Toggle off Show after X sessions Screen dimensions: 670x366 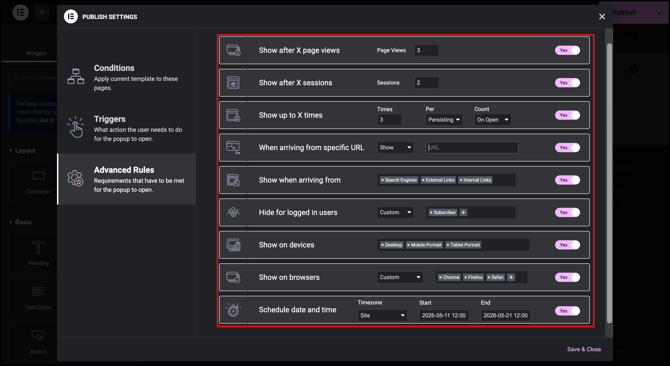[567, 83]
